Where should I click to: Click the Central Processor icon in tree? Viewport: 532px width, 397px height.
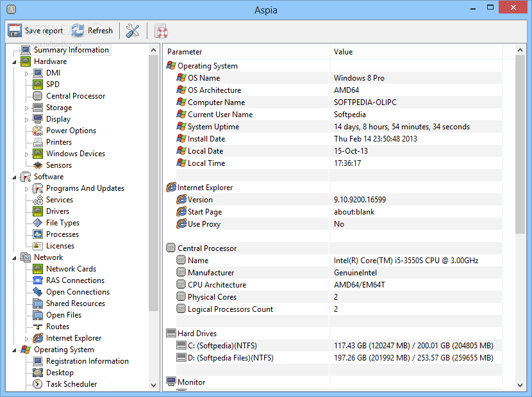38,96
